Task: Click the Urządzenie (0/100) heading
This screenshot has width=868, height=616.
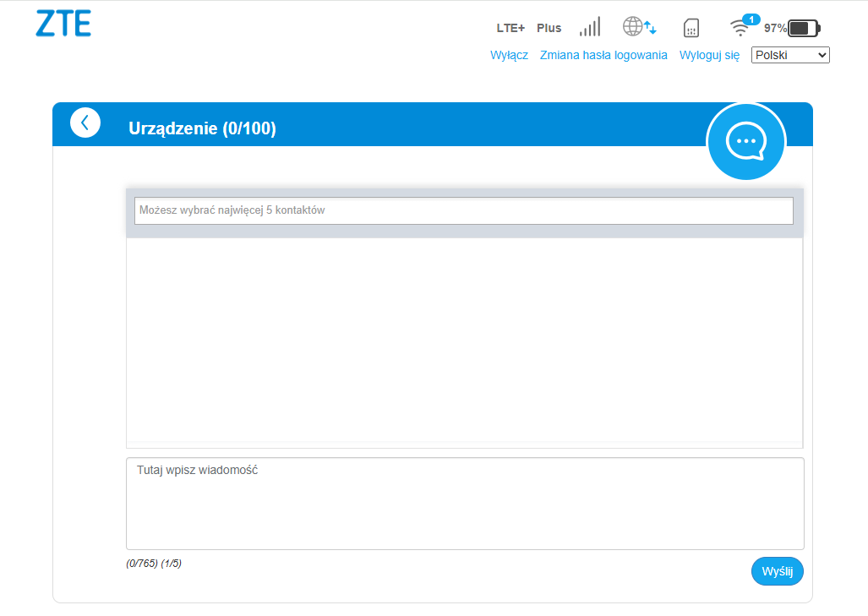Action: tap(202, 128)
